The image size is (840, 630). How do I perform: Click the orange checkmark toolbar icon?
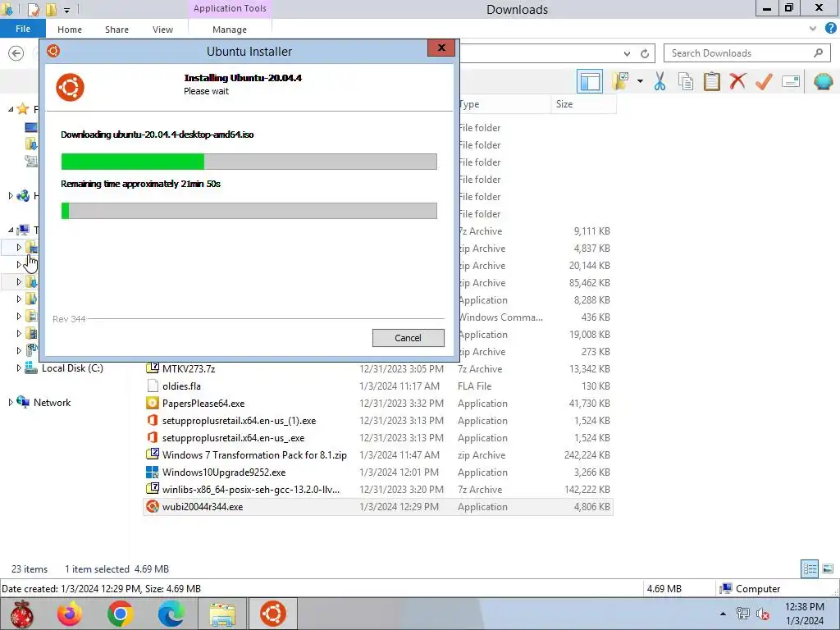click(764, 81)
